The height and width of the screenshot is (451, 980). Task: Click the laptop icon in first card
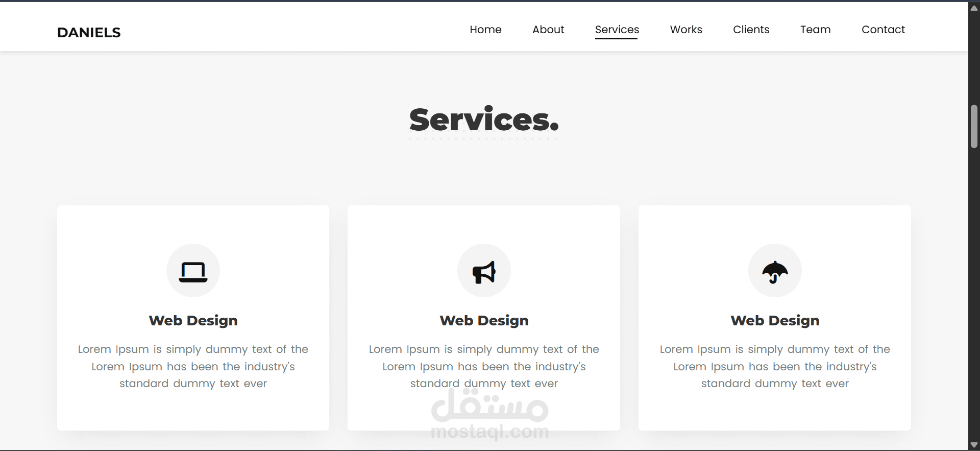click(193, 272)
